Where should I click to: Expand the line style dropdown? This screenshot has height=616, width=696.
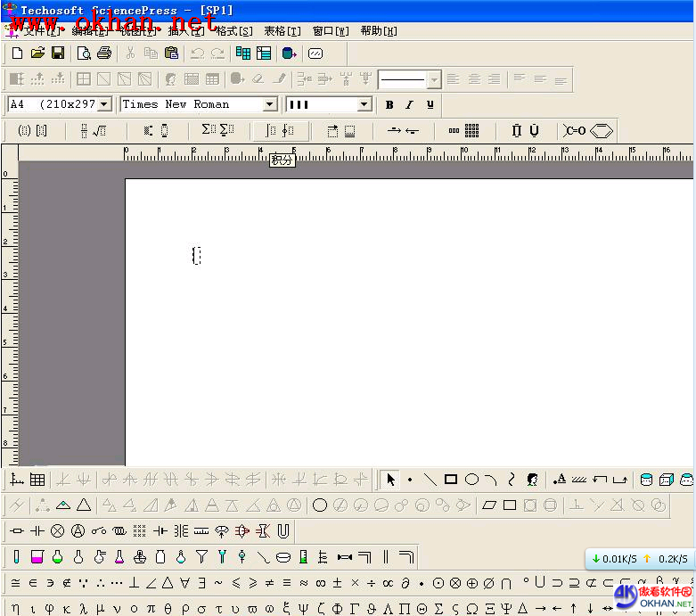pos(435,80)
